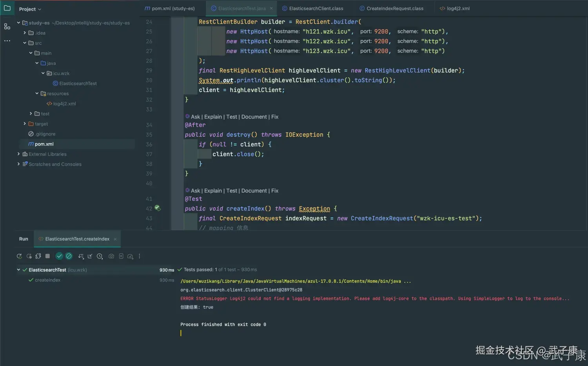Click the Rerun failed tests icon

click(x=29, y=256)
